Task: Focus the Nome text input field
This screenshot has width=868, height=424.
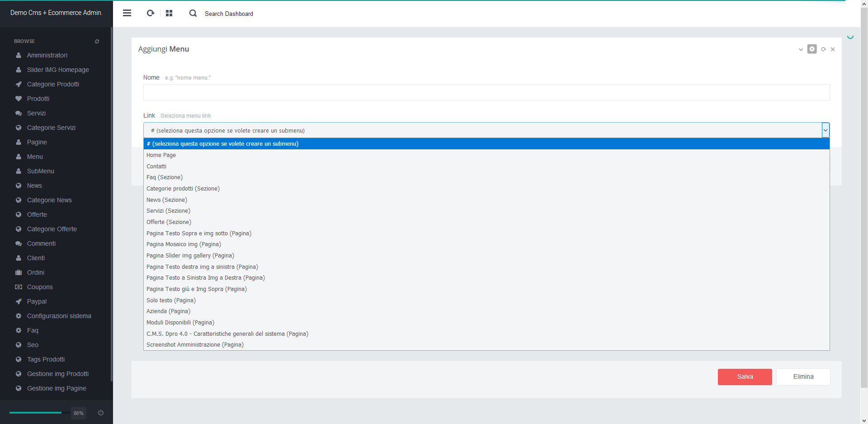Action: click(x=486, y=93)
